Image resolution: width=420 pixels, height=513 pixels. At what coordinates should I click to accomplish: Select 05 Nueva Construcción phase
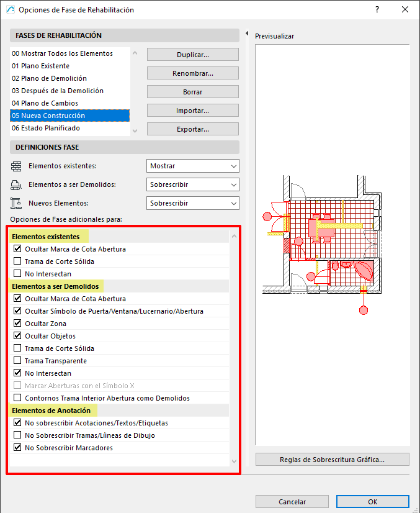(70, 116)
